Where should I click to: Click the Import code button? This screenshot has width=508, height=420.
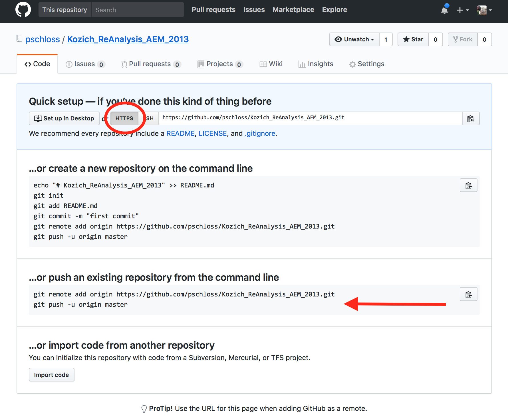(x=51, y=375)
